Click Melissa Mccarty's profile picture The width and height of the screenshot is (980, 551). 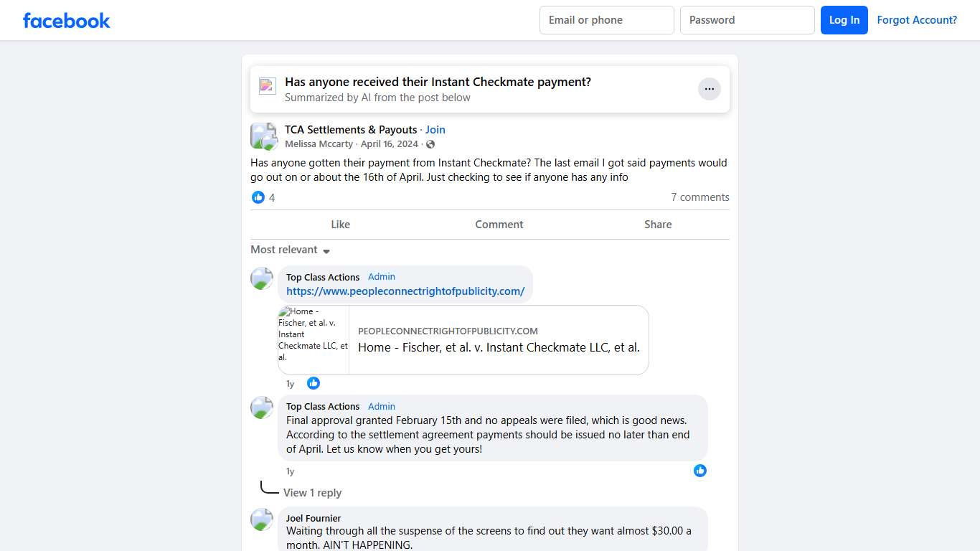point(263,136)
